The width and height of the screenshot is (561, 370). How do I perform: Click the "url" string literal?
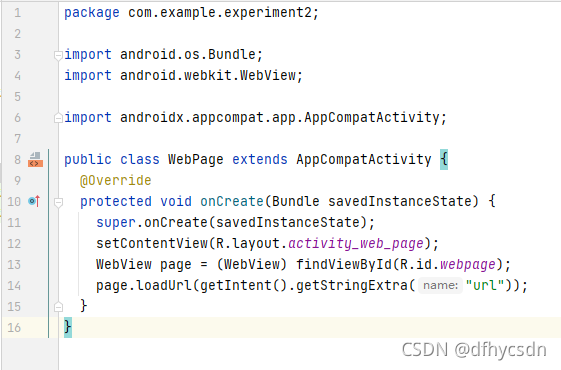pyautogui.click(x=485, y=286)
